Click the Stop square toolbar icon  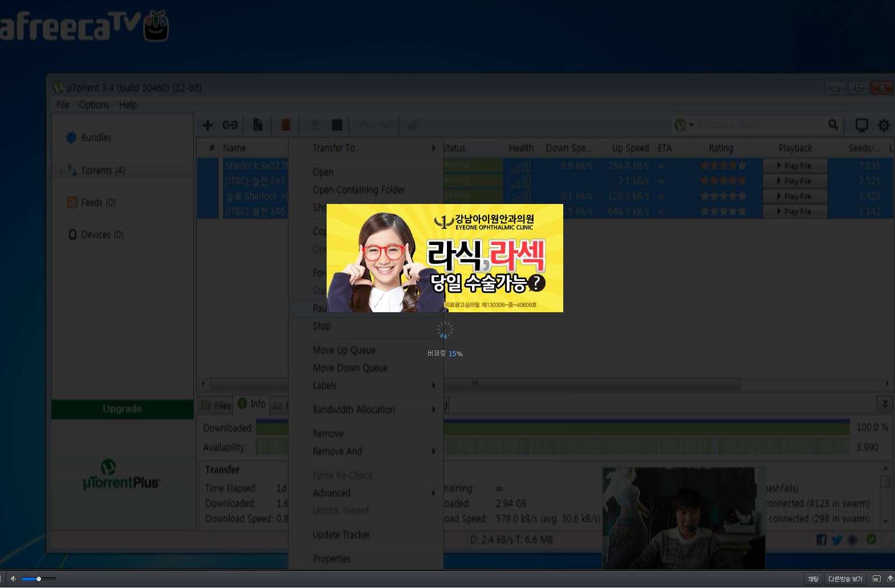(x=337, y=125)
